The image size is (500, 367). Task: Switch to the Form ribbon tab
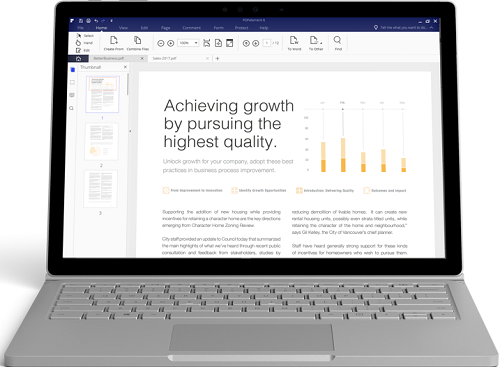pyautogui.click(x=219, y=28)
